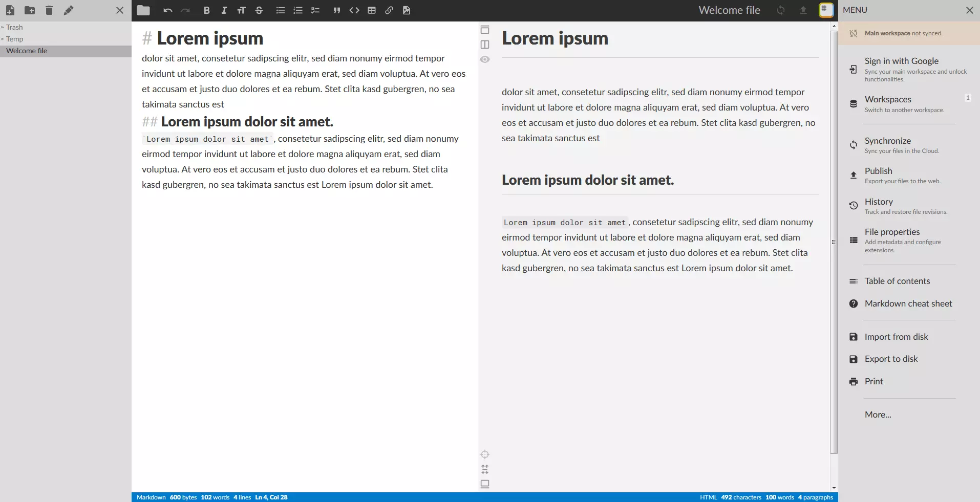
Task: Apply bold formatting
Action: 206,10
